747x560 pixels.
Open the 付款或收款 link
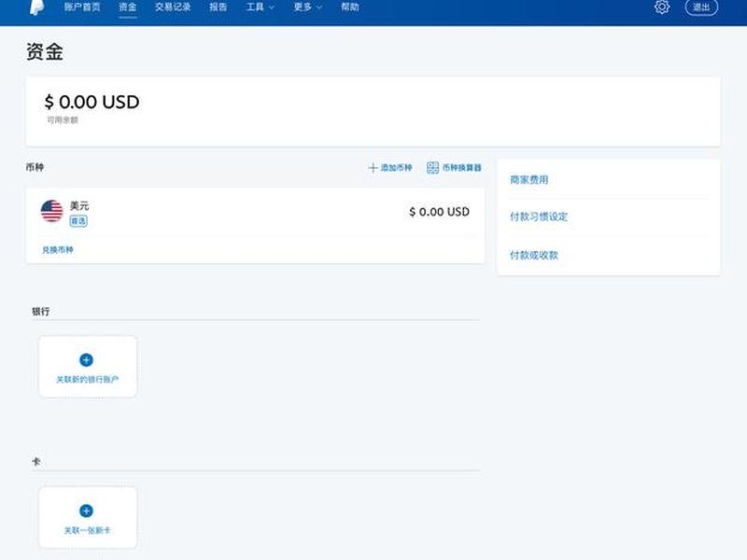[534, 255]
